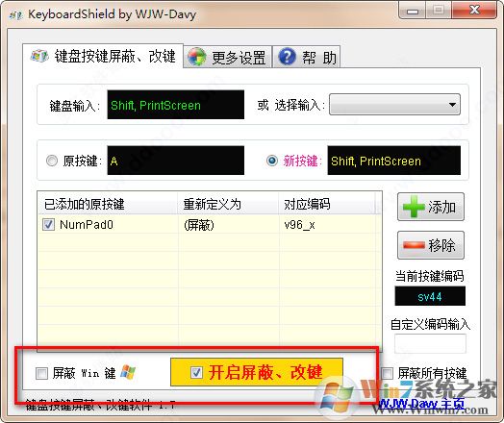Uncheck the NumPad0 row checkbox
Screen dimensions: 504x423
coord(48,224)
